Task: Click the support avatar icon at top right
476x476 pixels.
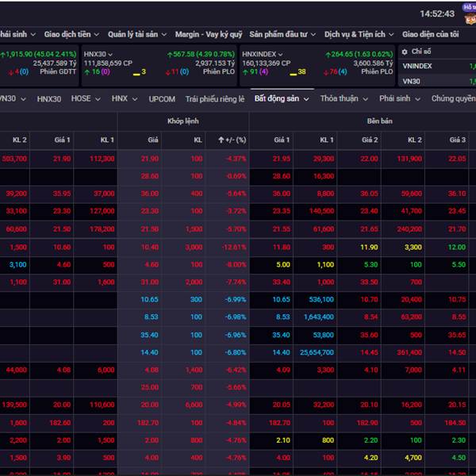Action: pyautogui.click(x=468, y=11)
